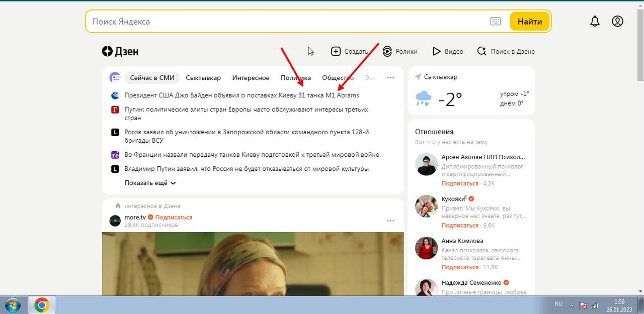Open notifications bell icon
Image resolution: width=644 pixels, height=314 pixels.
tap(595, 21)
